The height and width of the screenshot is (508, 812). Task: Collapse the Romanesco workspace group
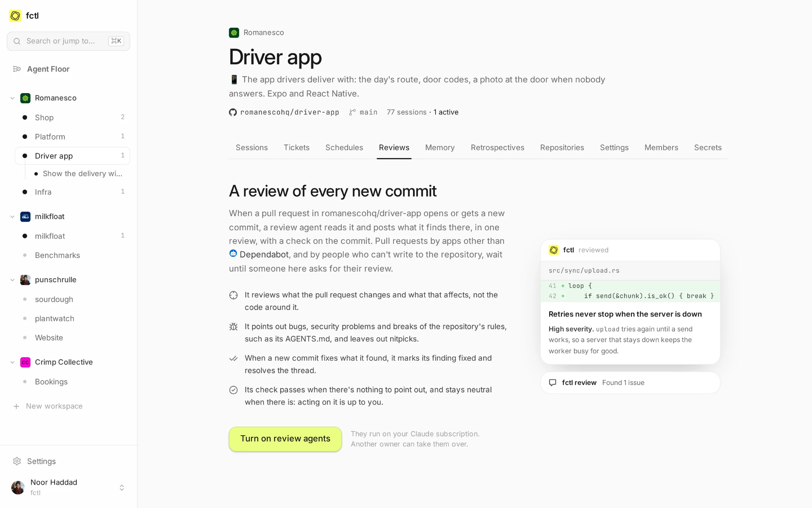(12, 98)
